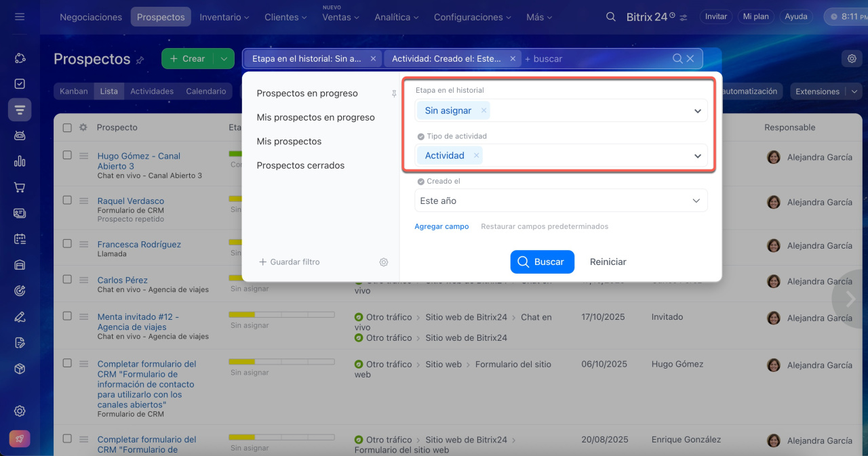Click the Agregar campo link
868x456 pixels.
coord(441,226)
